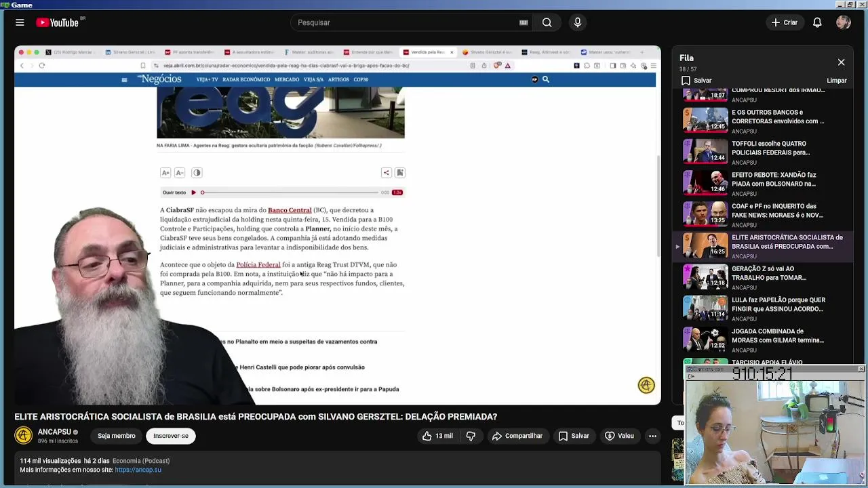Open the ANCAPSU channel name link

[x=54, y=432]
